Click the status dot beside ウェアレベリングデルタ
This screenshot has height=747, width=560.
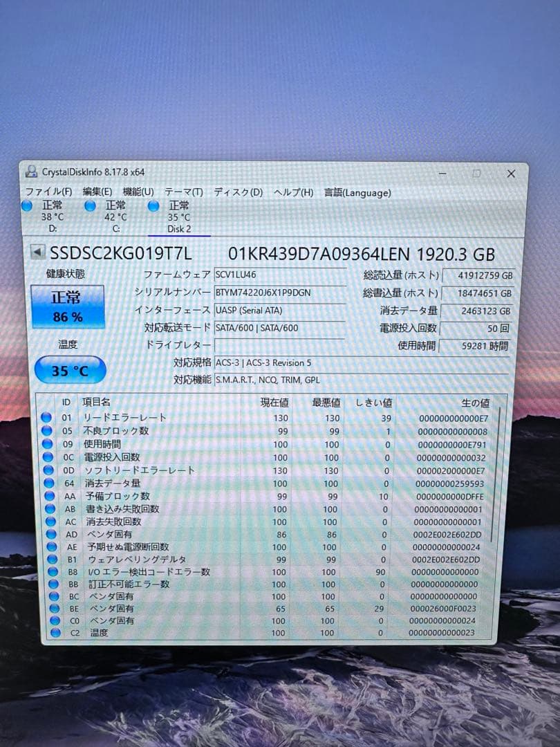pyautogui.click(x=47, y=558)
